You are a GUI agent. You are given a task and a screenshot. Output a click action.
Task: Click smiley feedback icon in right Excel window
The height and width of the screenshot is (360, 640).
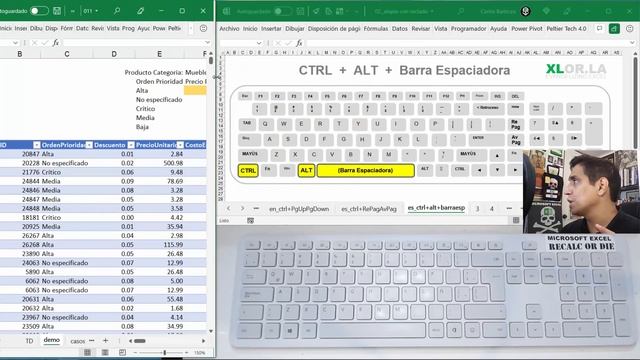[x=630, y=28]
